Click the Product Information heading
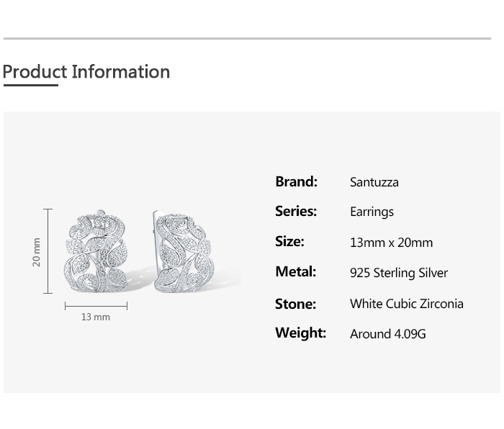 point(86,72)
